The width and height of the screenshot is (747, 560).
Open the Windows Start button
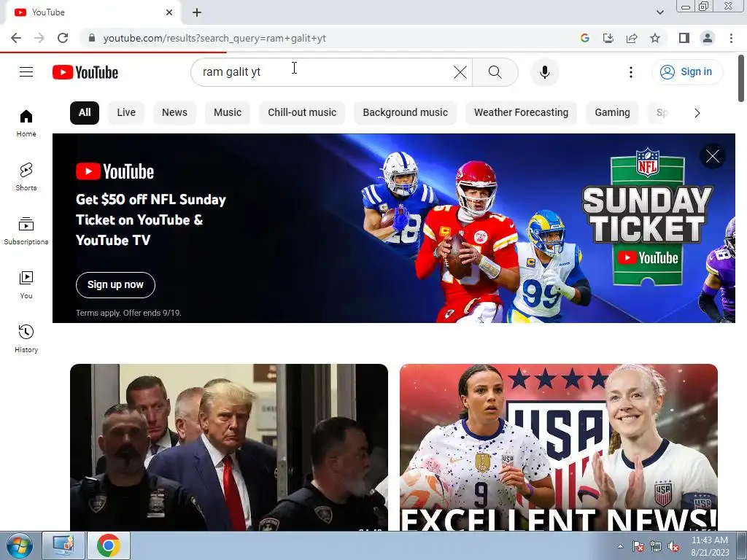(19, 545)
